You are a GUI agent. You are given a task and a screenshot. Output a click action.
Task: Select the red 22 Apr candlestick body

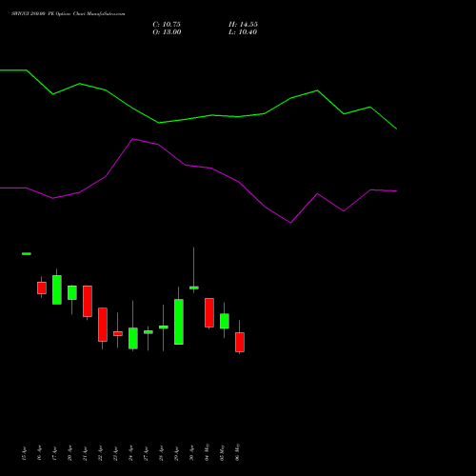[103, 325]
